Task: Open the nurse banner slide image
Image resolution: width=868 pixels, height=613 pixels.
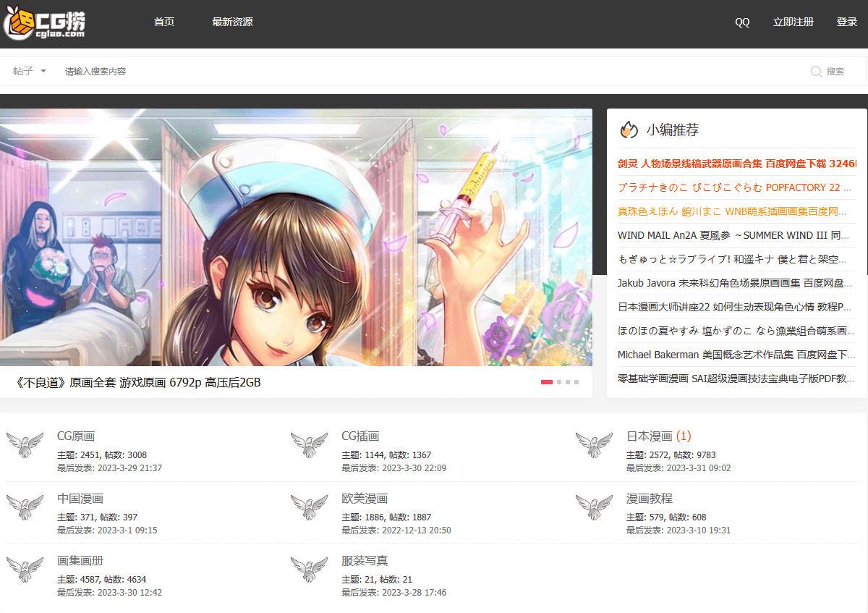Action: 296,237
